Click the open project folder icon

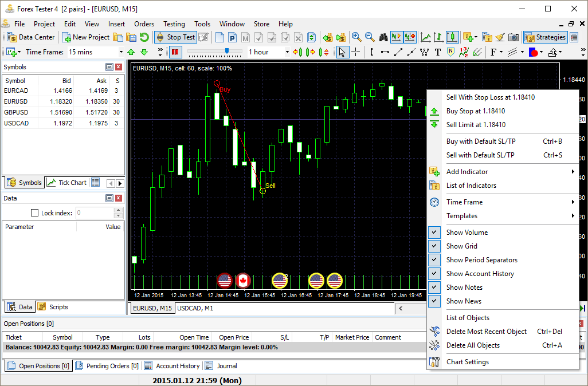pyautogui.click(x=118, y=37)
